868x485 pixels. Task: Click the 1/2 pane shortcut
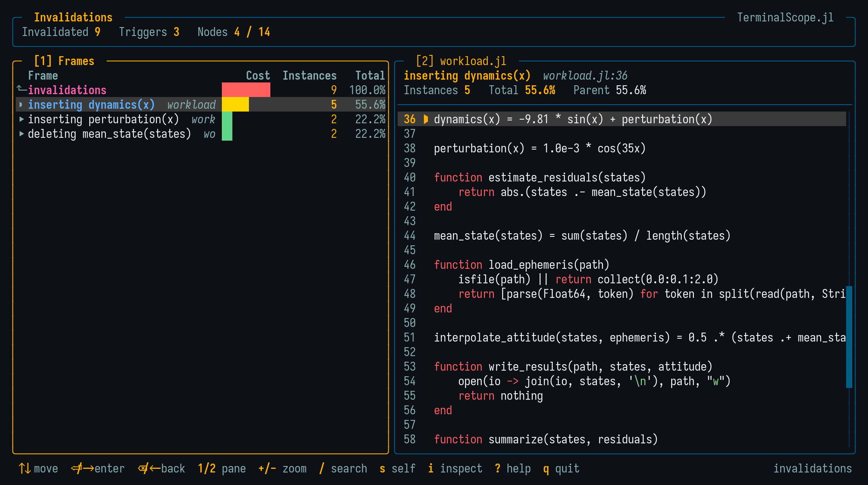[222, 468]
